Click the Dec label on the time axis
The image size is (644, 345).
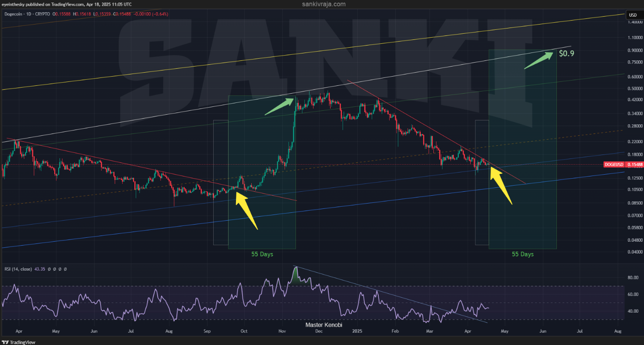click(x=319, y=332)
